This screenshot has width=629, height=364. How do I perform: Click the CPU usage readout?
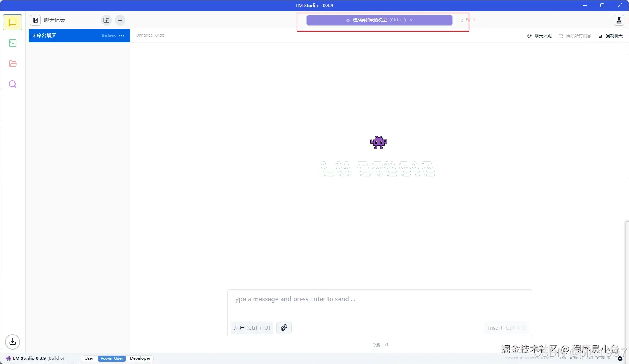pos(598,358)
